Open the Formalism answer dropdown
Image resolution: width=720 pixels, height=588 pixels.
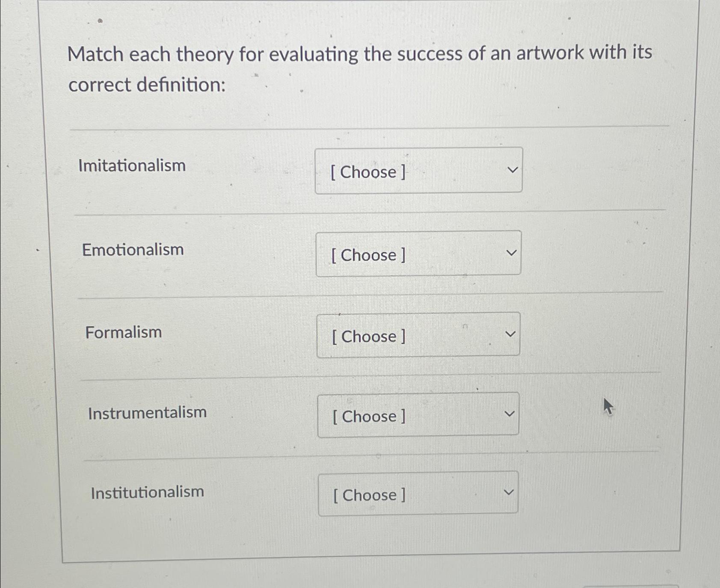418,336
